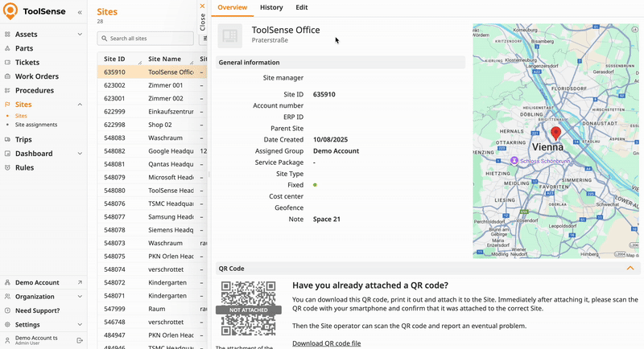Click the Assigned Group value Demo Account
This screenshot has width=644, height=349.
336,151
